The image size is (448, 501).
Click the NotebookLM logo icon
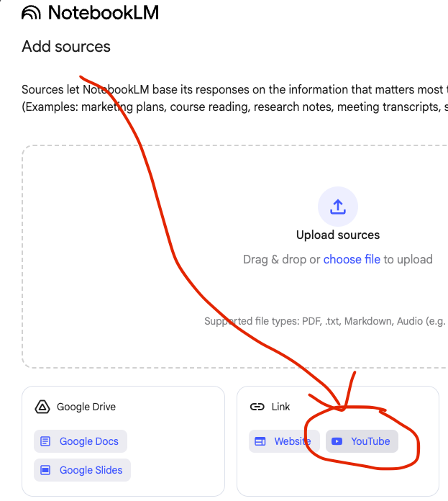click(x=31, y=13)
